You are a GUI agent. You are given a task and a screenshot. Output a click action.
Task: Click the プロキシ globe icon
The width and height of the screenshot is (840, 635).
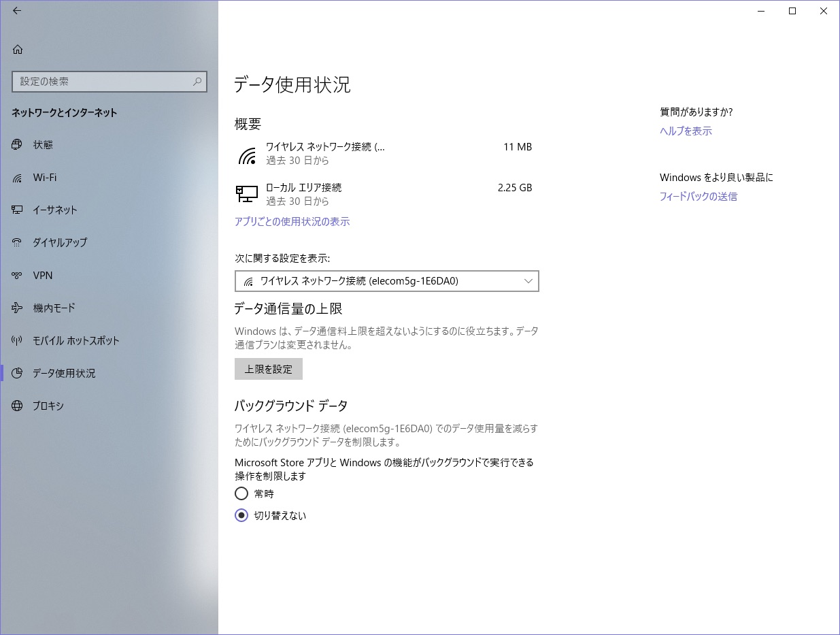(x=18, y=406)
